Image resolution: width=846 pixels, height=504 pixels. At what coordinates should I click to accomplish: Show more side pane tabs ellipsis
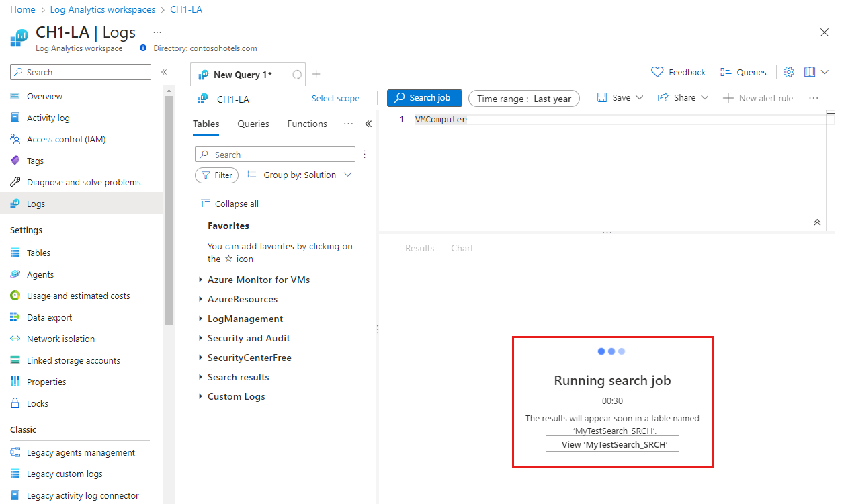point(348,124)
